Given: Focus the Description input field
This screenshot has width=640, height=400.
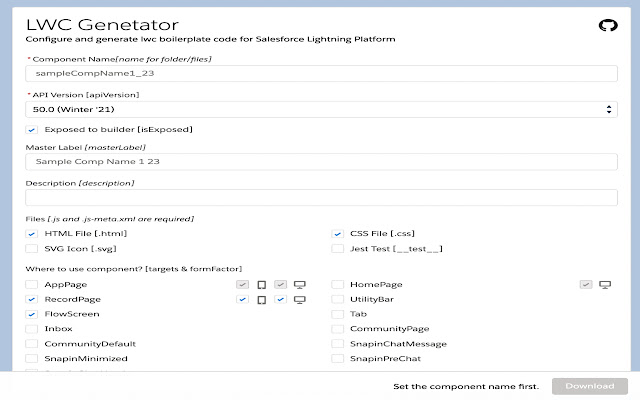Looking at the screenshot, I should point(321,198).
